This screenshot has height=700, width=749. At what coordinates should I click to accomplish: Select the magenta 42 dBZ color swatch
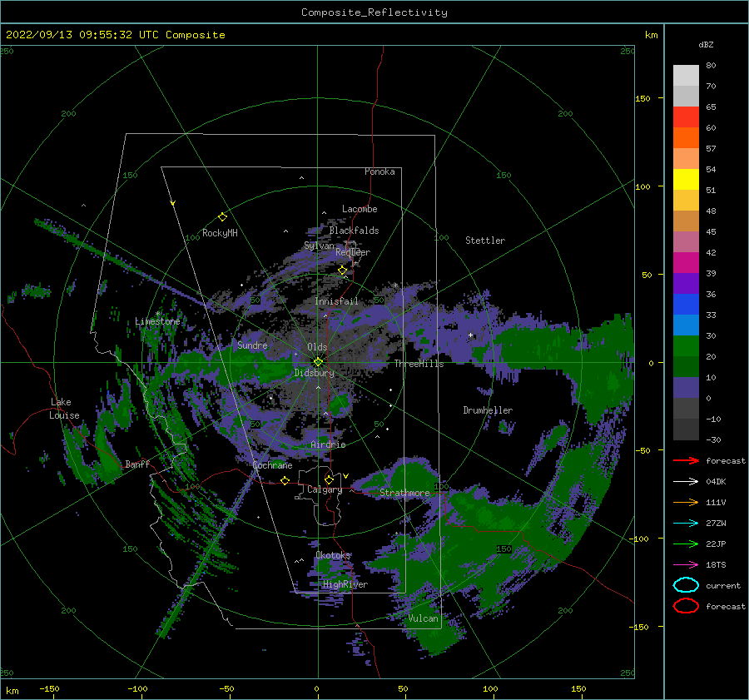coord(686,262)
